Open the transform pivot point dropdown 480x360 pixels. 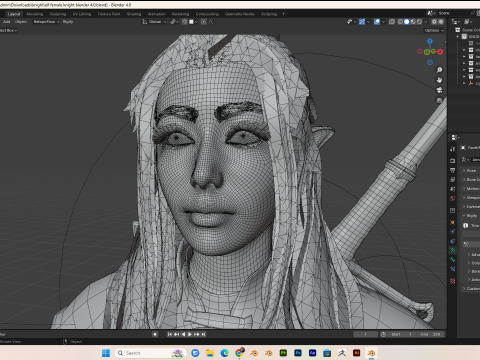pos(174,22)
